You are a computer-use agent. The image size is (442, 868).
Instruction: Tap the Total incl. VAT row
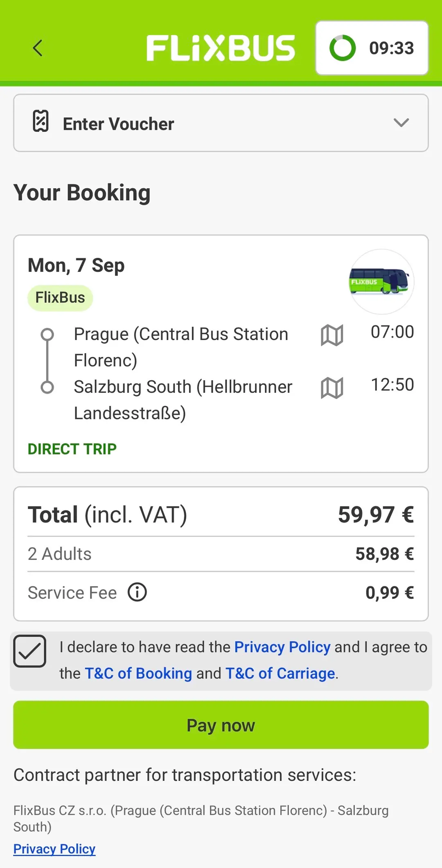tap(221, 514)
